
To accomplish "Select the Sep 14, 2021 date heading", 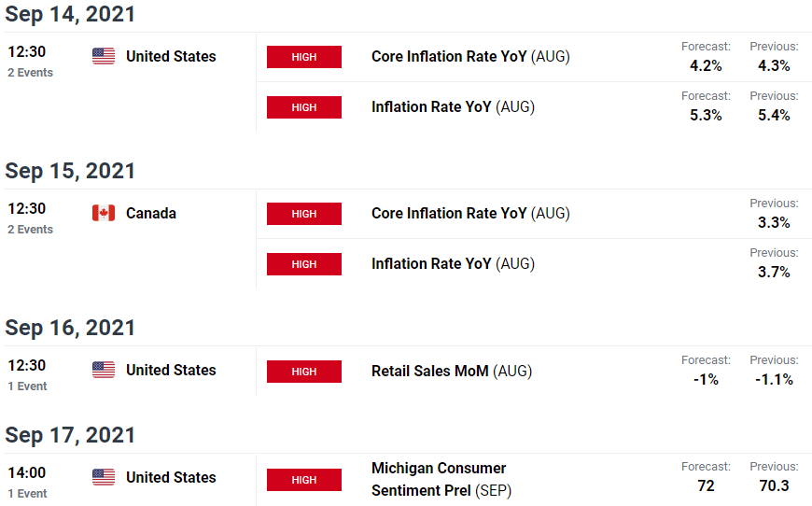I will (x=70, y=14).
